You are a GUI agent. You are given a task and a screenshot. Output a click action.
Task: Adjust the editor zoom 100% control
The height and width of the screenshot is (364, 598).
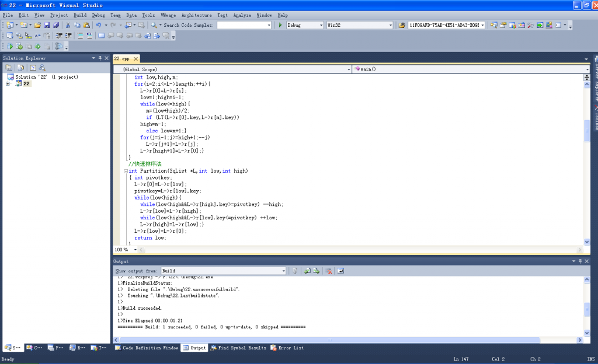124,249
